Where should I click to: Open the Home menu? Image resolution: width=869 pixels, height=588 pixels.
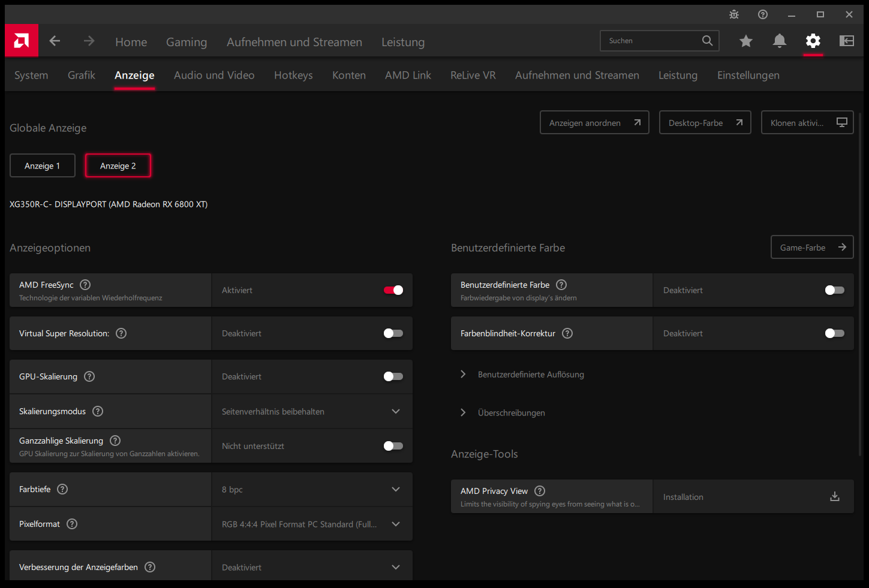point(131,42)
